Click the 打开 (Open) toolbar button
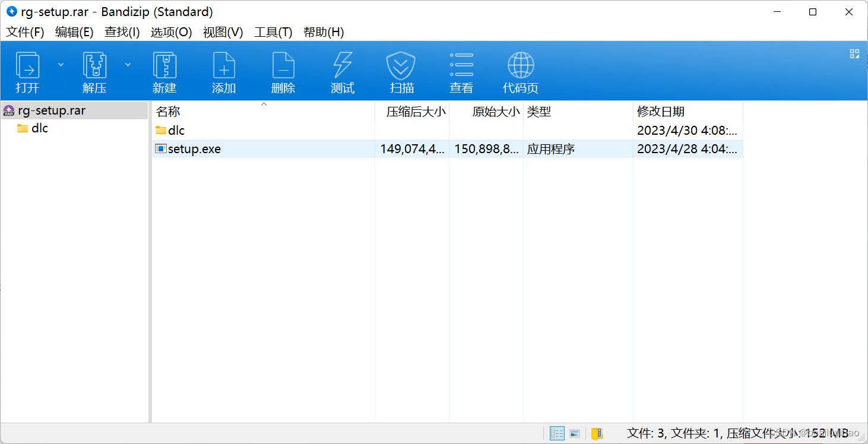 [27, 71]
